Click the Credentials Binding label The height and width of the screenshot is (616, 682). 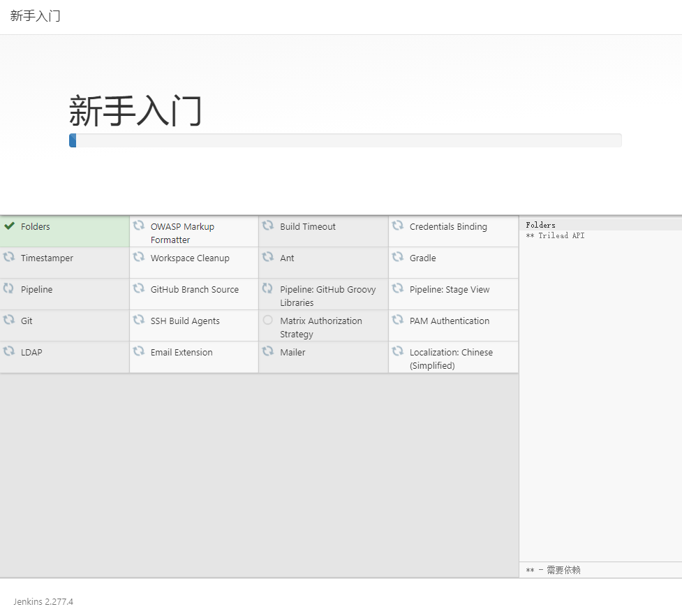448,227
